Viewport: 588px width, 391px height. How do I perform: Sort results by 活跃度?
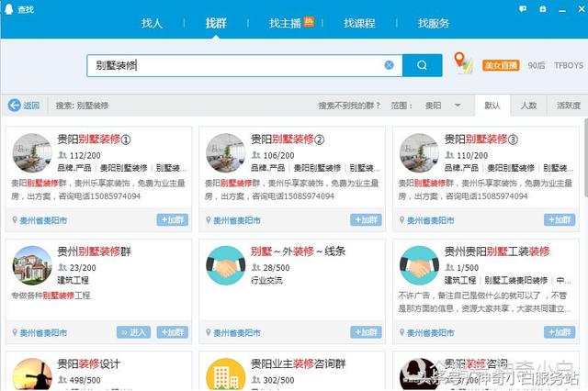[569, 106]
